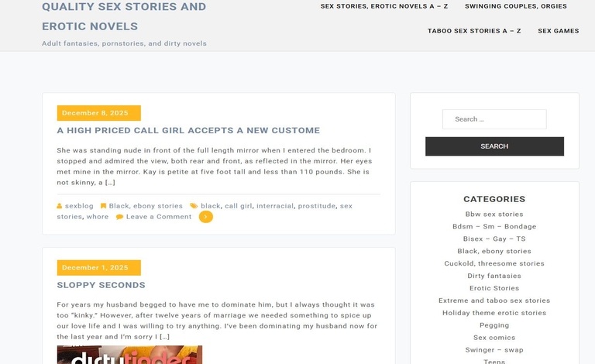Select the Sex comics category link
Viewport: 595px width, 364px height.
coord(494,338)
